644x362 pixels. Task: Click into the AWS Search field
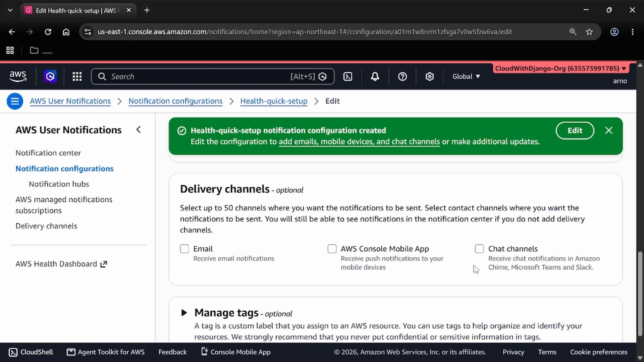coord(213,76)
